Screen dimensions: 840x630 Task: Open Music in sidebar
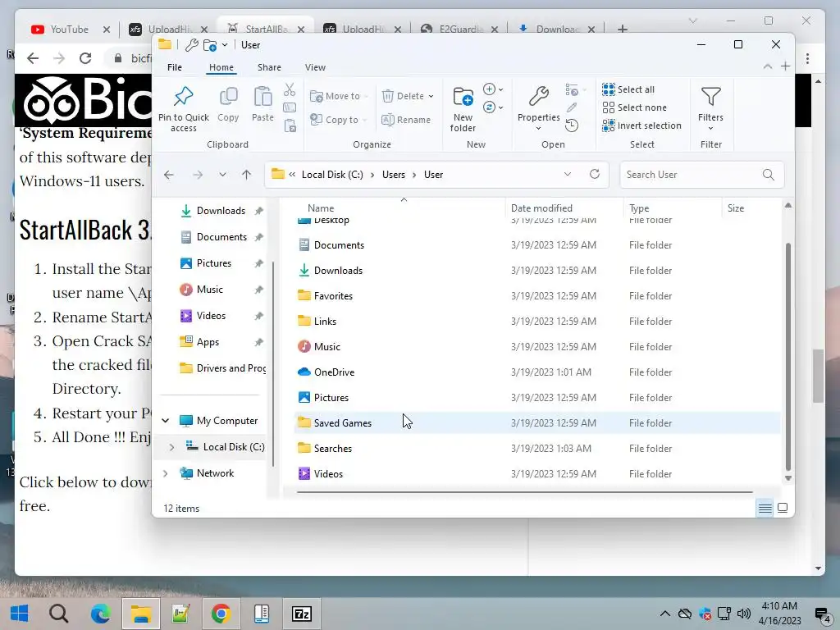pos(209,290)
